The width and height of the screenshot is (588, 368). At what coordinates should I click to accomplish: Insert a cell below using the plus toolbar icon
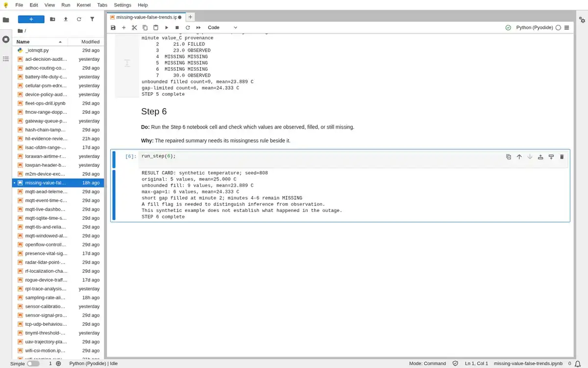[x=123, y=28]
